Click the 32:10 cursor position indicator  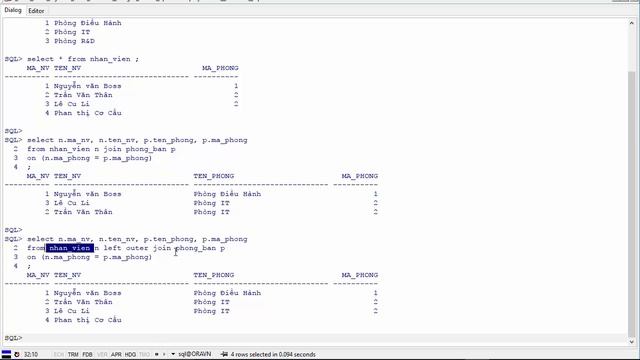31,354
